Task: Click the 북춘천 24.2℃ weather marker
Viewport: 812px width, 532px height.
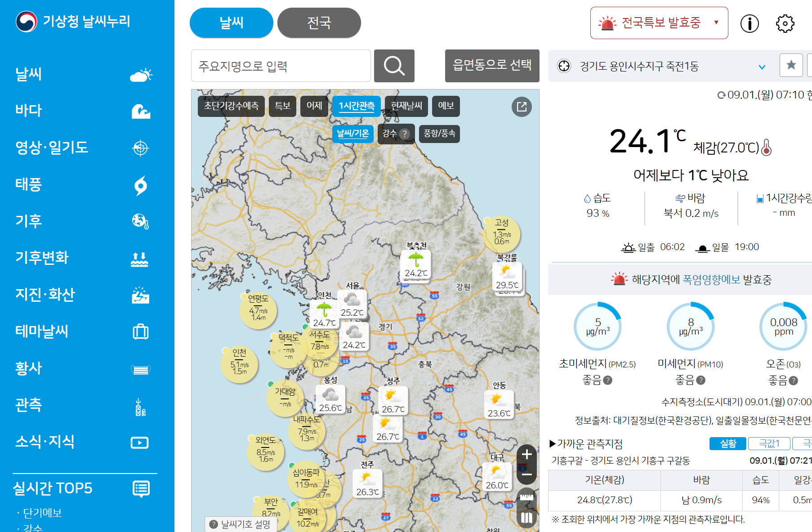Action: click(416, 264)
